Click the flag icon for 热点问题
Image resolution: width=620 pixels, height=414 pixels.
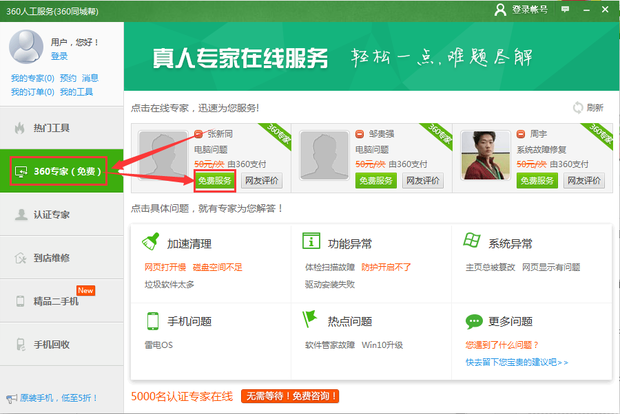311,321
